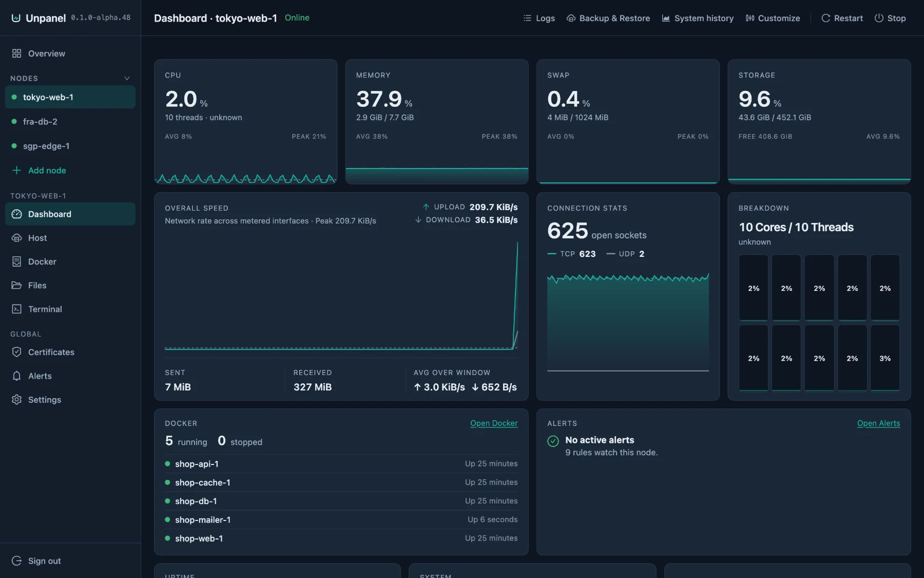
Task: Select the shop-mailer-1 container row
Action: click(341, 519)
